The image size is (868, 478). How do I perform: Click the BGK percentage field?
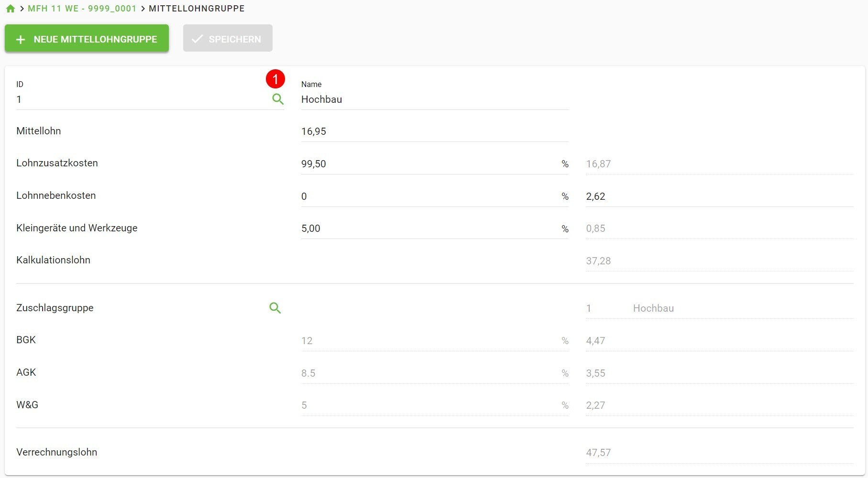428,341
